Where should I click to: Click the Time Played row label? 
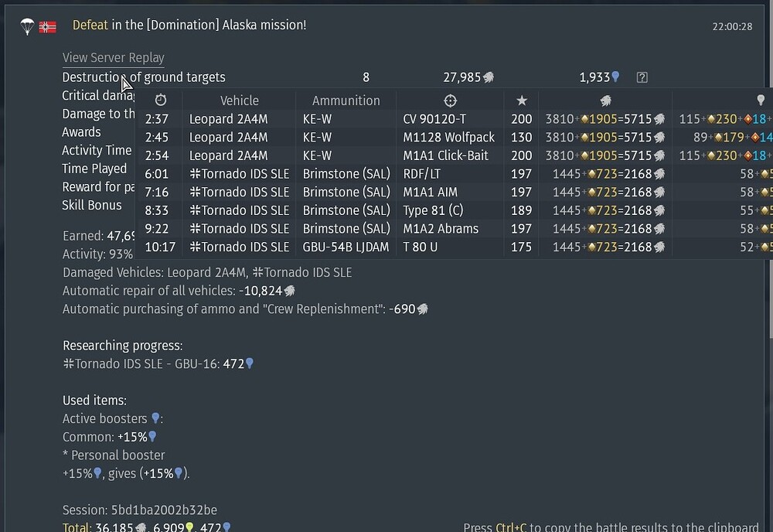pyautogui.click(x=94, y=169)
